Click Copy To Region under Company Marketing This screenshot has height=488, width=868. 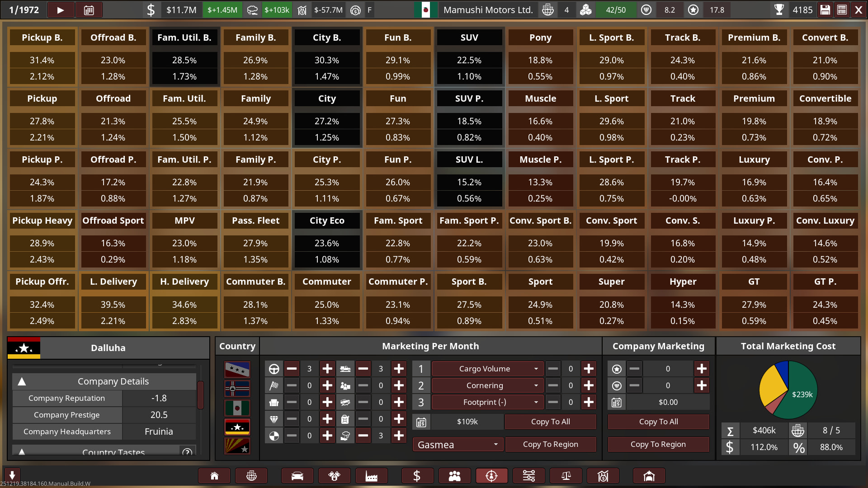(658, 444)
